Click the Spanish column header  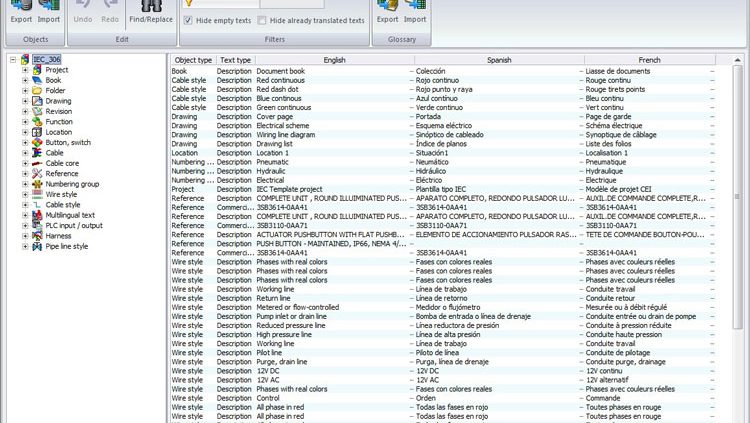click(499, 60)
